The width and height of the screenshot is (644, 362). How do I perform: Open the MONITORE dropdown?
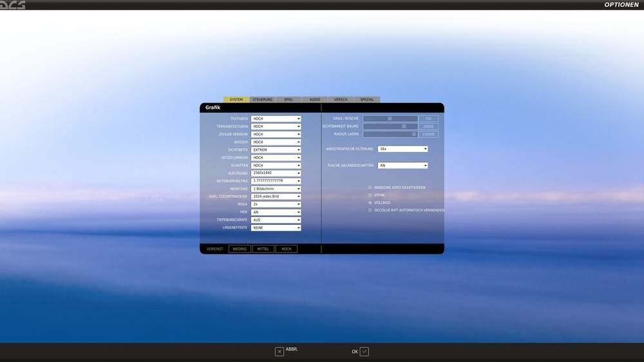[x=276, y=189]
